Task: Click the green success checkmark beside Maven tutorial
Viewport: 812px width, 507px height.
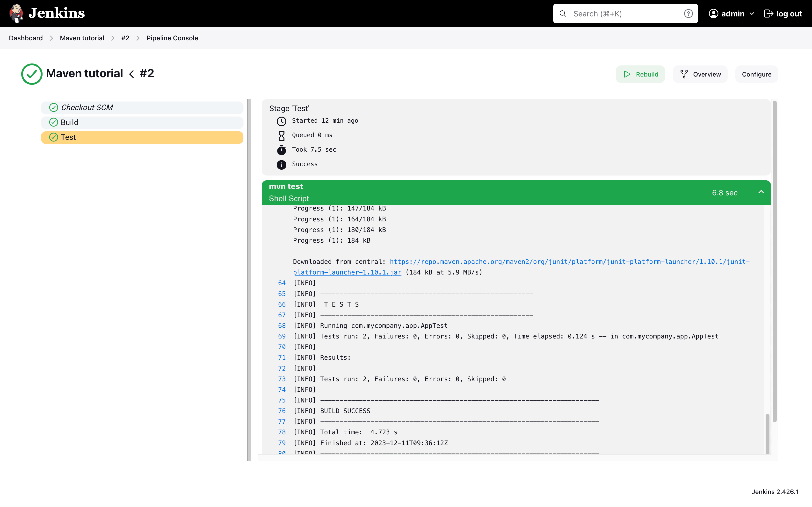Action: coord(32,74)
